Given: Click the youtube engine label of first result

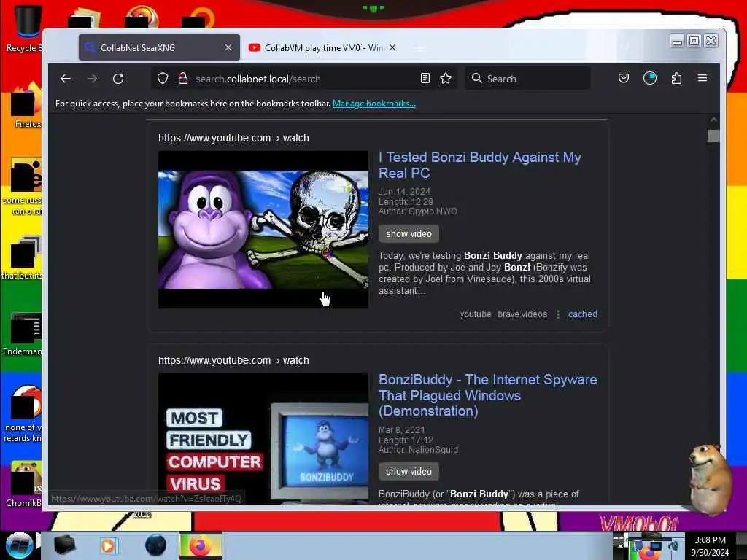Looking at the screenshot, I should point(476,314).
